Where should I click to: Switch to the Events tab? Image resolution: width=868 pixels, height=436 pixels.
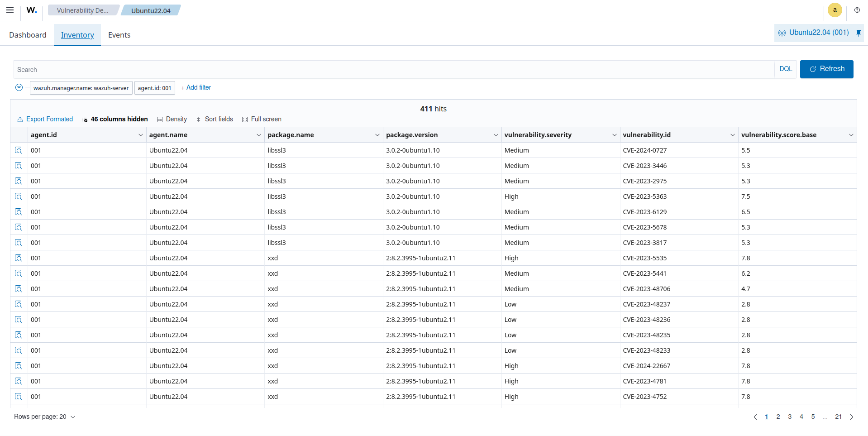click(x=119, y=35)
